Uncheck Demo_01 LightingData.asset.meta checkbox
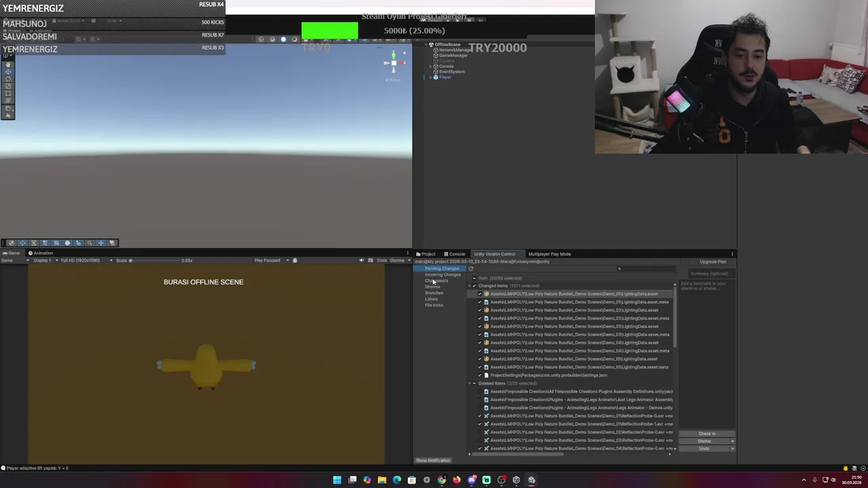 [x=479, y=302]
